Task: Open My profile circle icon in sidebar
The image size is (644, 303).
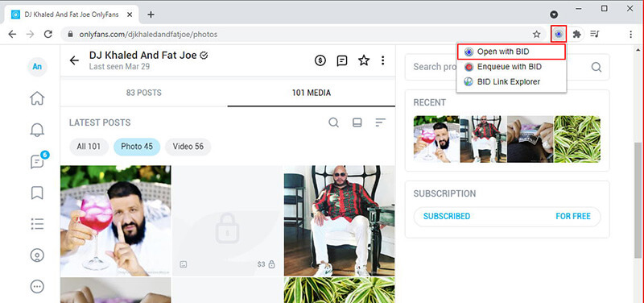Action: [37, 255]
